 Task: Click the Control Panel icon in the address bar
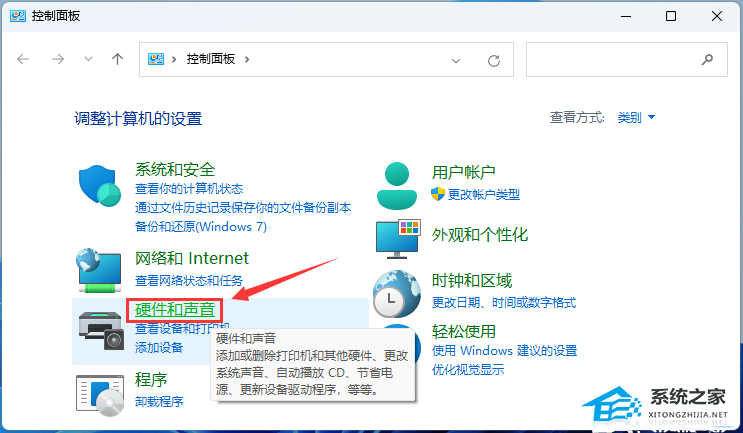point(156,59)
